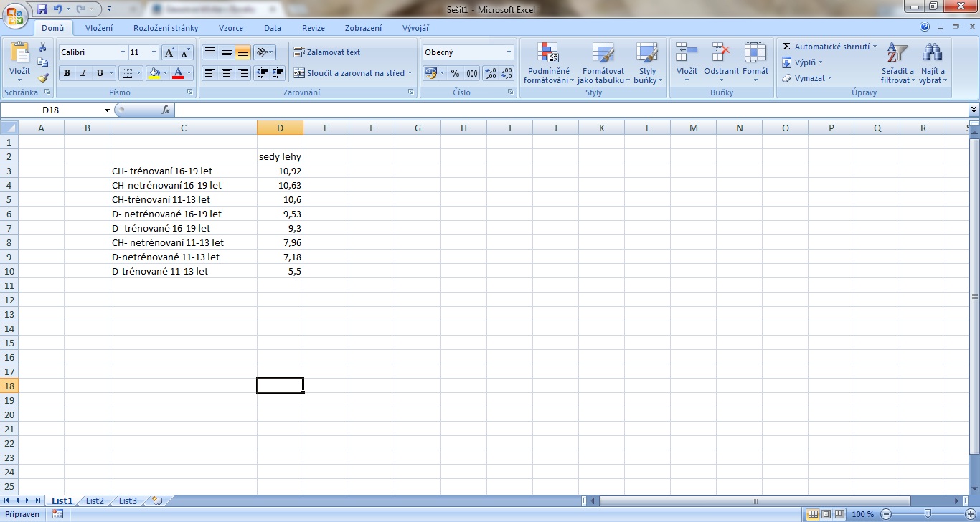Open Formátovat jako tabulku gallery
Viewport: 980px width, 522px height.
(x=603, y=63)
